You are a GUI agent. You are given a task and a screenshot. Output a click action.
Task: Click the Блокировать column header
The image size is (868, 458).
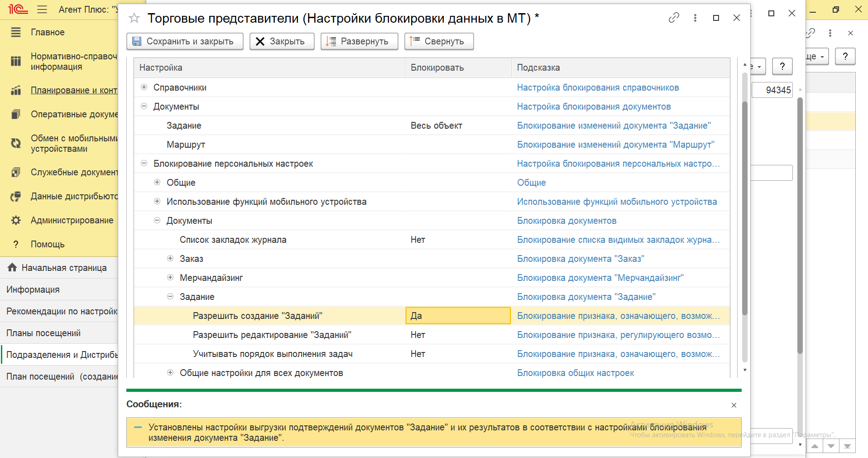point(458,67)
